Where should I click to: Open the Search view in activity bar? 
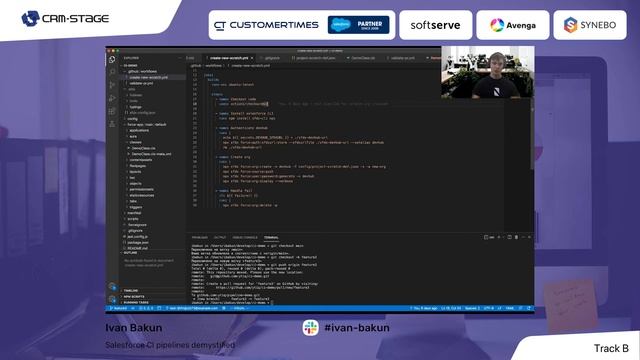[x=112, y=72]
